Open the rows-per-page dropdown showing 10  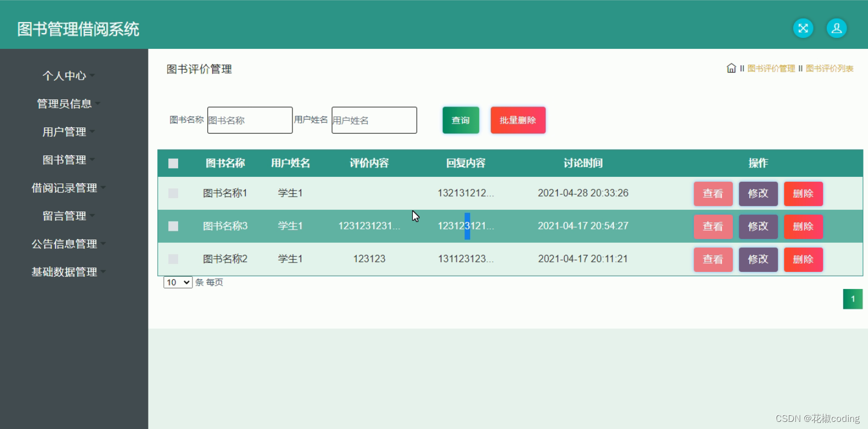tap(178, 282)
